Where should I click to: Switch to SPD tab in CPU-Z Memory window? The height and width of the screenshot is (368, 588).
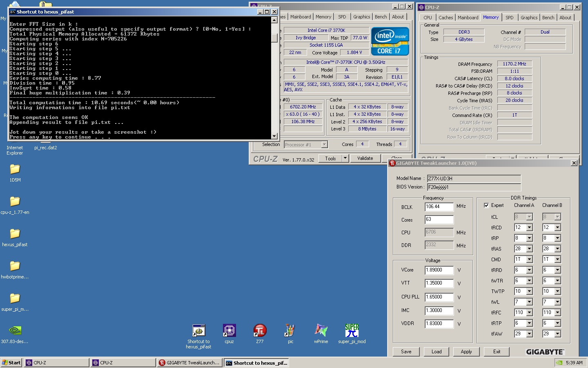(509, 18)
